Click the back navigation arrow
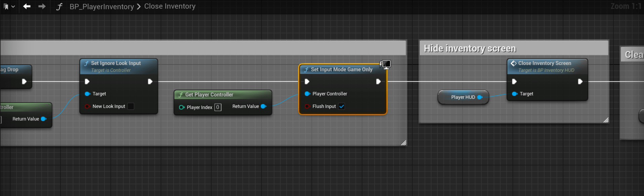 (x=27, y=6)
